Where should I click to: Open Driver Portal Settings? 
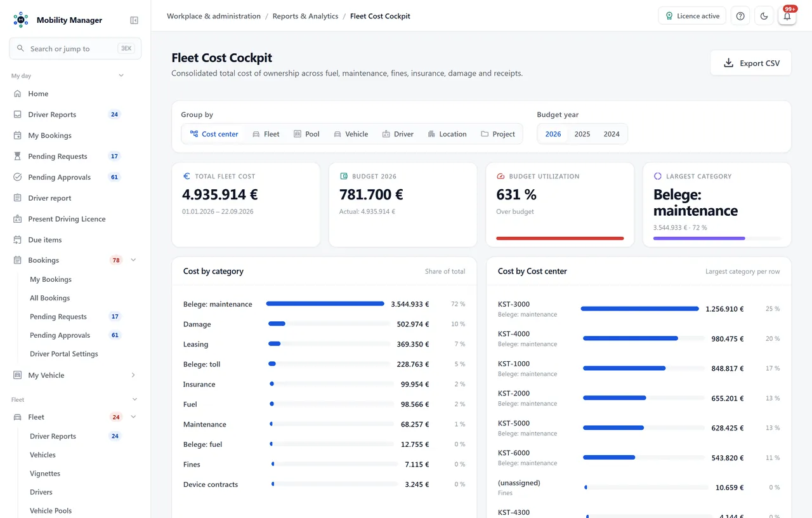click(x=64, y=354)
